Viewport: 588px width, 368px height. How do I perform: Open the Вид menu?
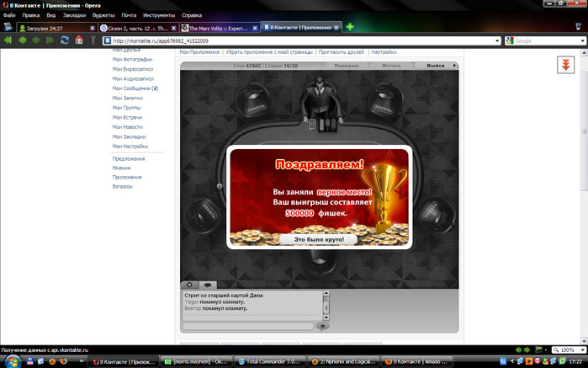51,15
